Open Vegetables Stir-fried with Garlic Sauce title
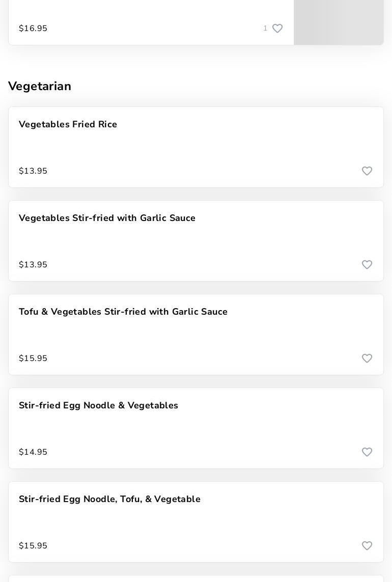392x582 pixels. 107,218
